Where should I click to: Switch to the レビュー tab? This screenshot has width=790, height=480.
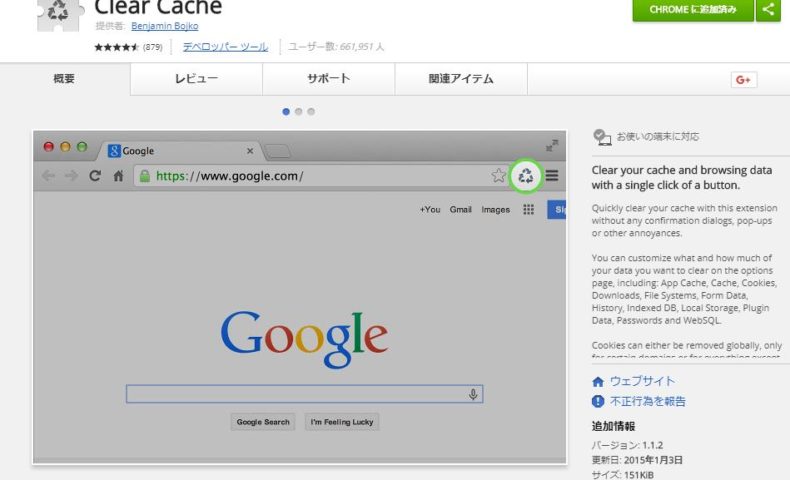(196, 79)
